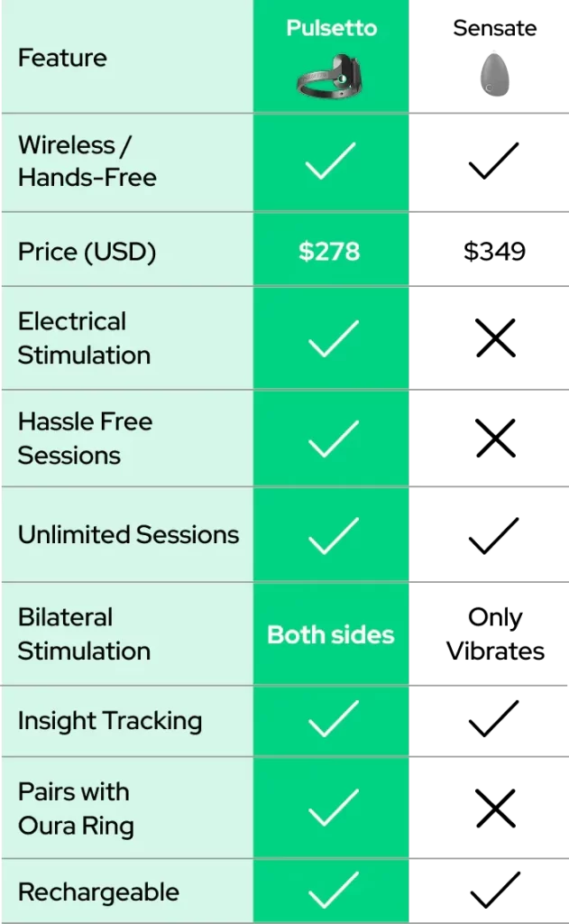Click the Bilateral Stimulation row label
The width and height of the screenshot is (569, 924).
84,634
